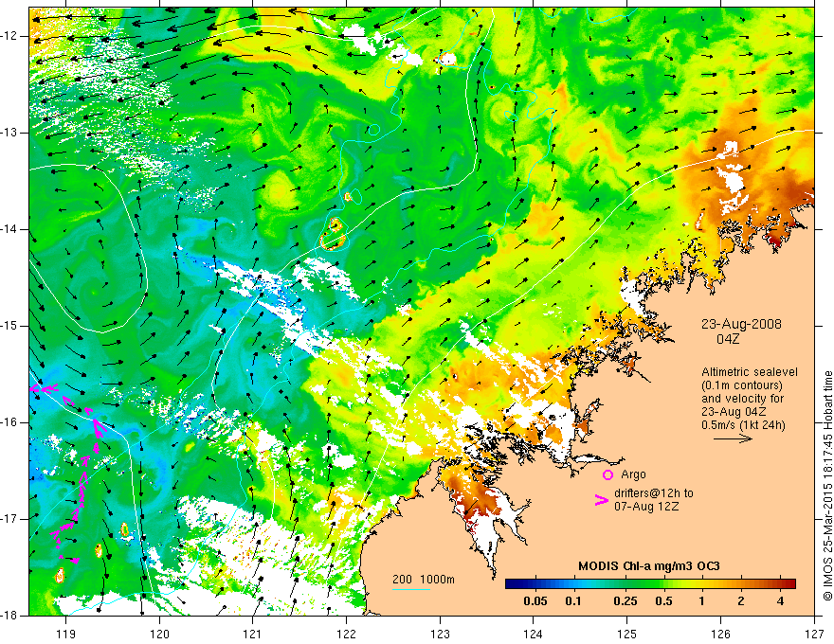Click colorbar tick label 0.25
Viewport: 834px width, 644px height.
(x=625, y=601)
